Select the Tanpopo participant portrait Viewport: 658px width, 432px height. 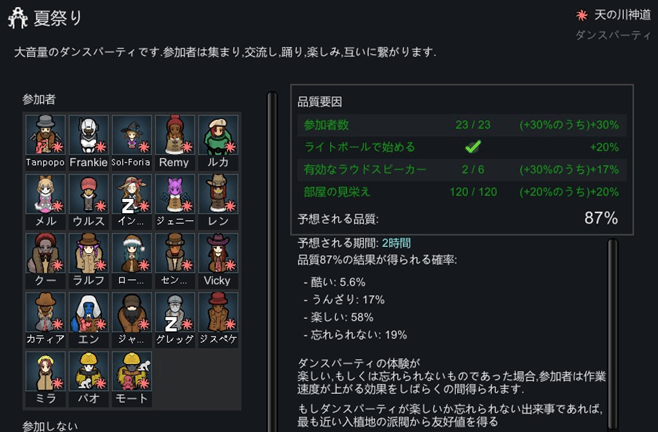pos(45,135)
